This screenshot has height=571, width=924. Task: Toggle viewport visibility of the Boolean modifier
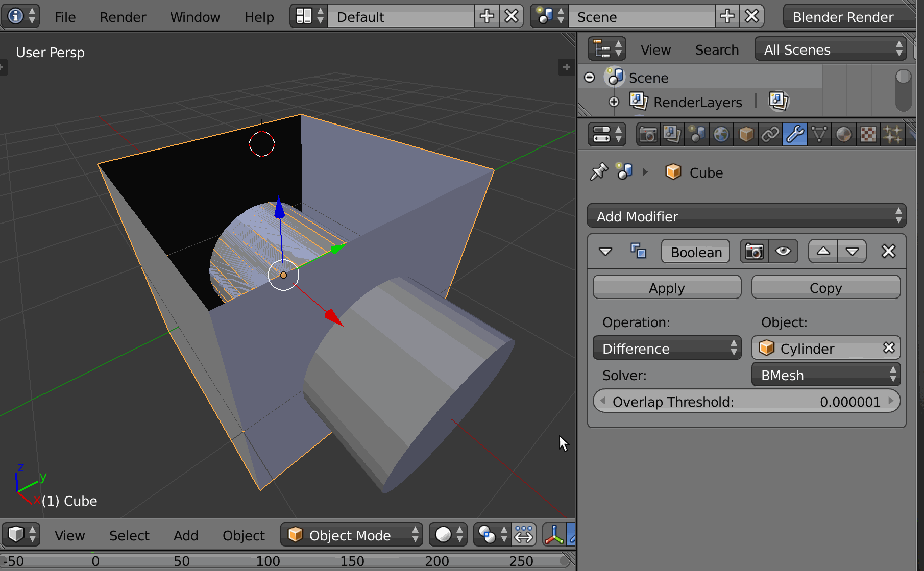pos(784,251)
